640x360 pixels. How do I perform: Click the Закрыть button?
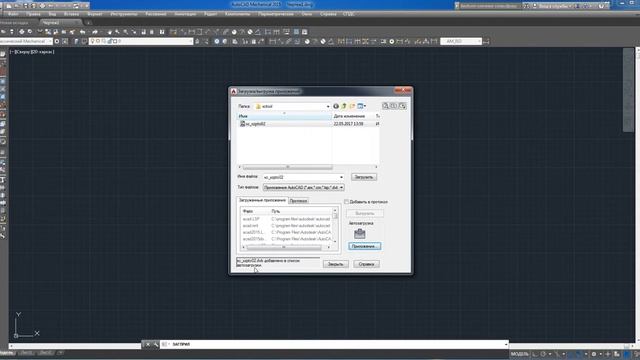[x=336, y=264]
